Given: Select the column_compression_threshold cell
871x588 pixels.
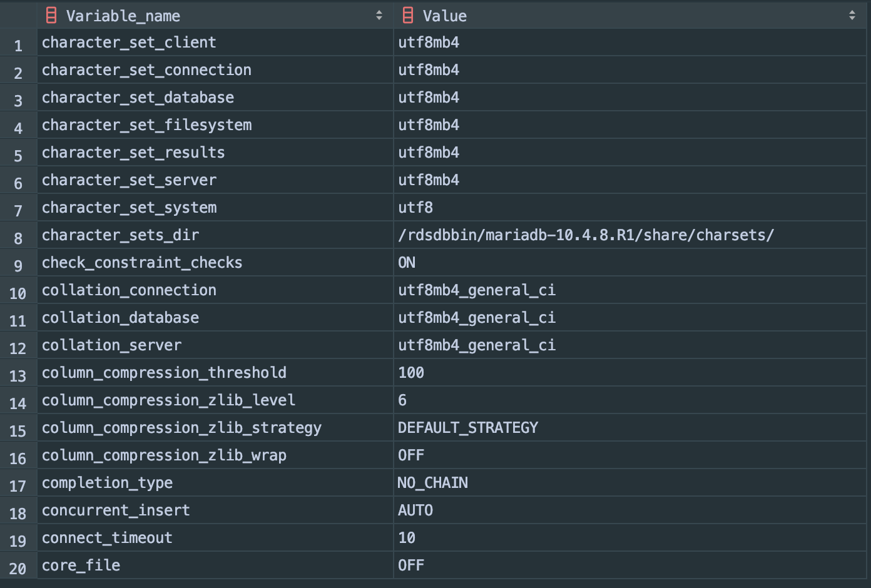Looking at the screenshot, I should [x=215, y=373].
